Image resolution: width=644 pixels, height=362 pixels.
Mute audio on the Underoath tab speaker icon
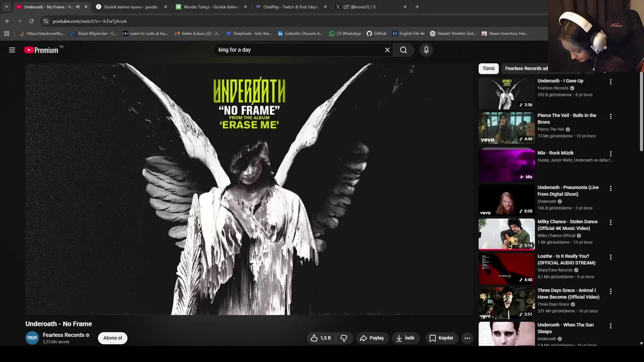[77, 7]
